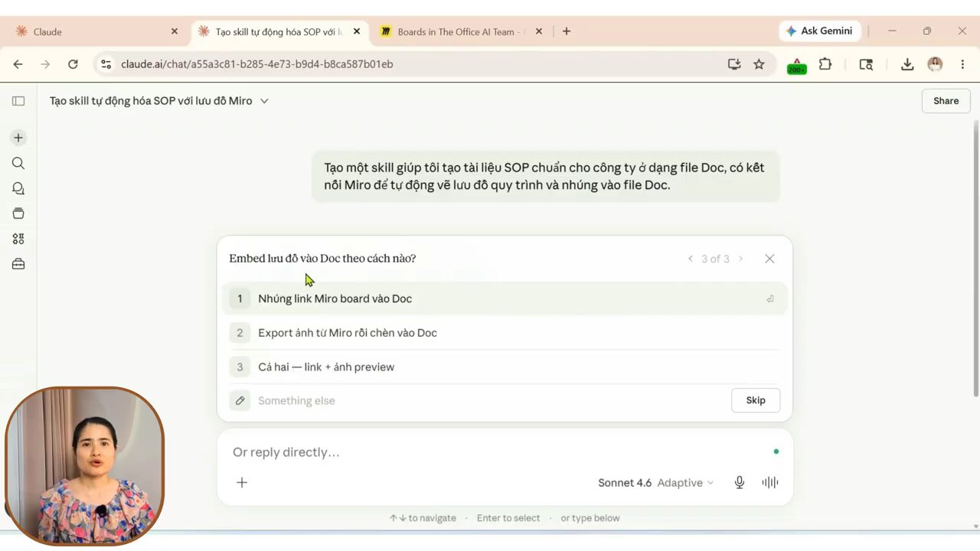The width and height of the screenshot is (980, 551).
Task: Select option 1 Nhúng link Miro board
Action: click(x=505, y=298)
